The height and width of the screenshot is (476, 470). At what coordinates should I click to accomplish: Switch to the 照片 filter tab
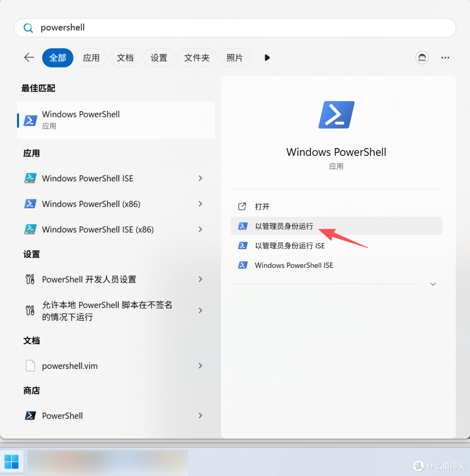point(235,57)
